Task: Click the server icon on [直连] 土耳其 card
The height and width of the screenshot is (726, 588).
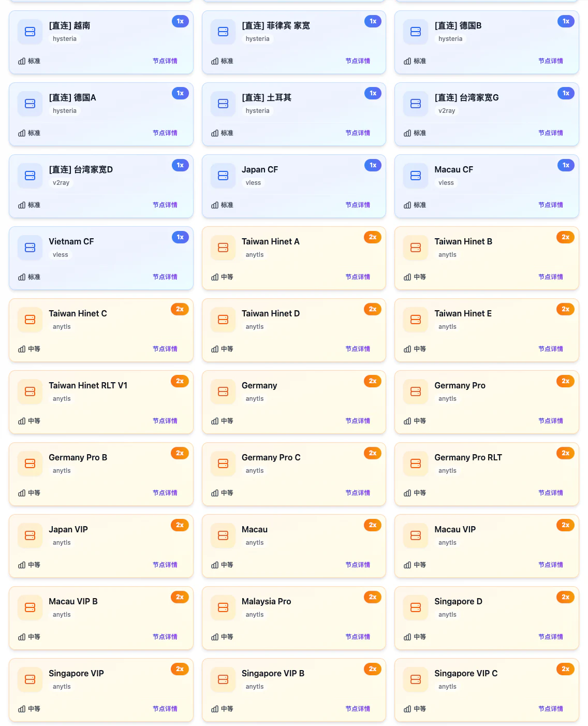Action: [x=223, y=104]
